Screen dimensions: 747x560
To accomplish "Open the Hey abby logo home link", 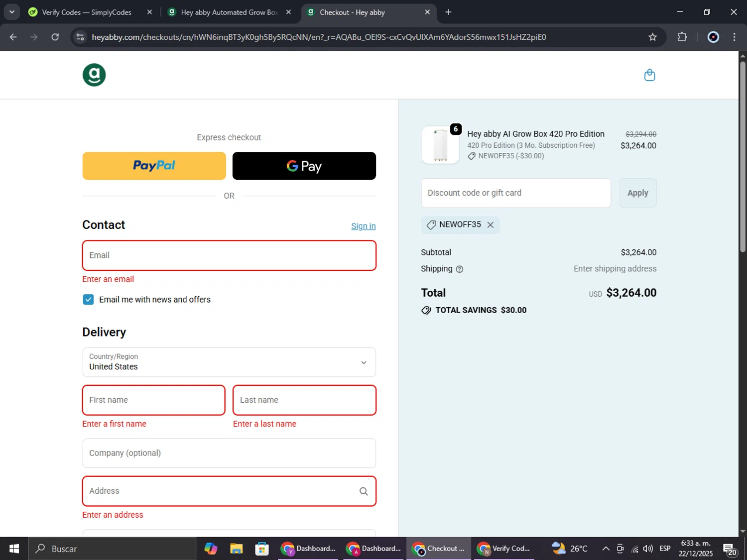I will coord(94,75).
